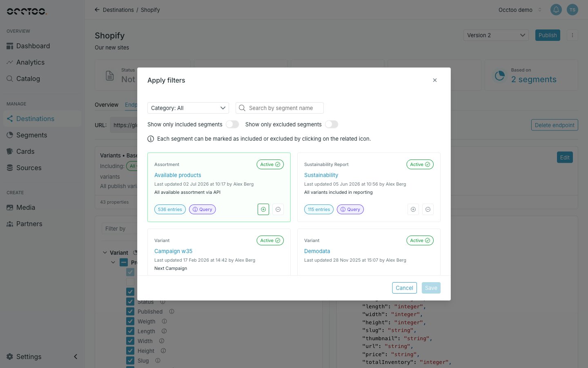Image resolution: width=588 pixels, height=368 pixels.
Task: Open Dashboard in the sidebar
Action: click(42, 46)
